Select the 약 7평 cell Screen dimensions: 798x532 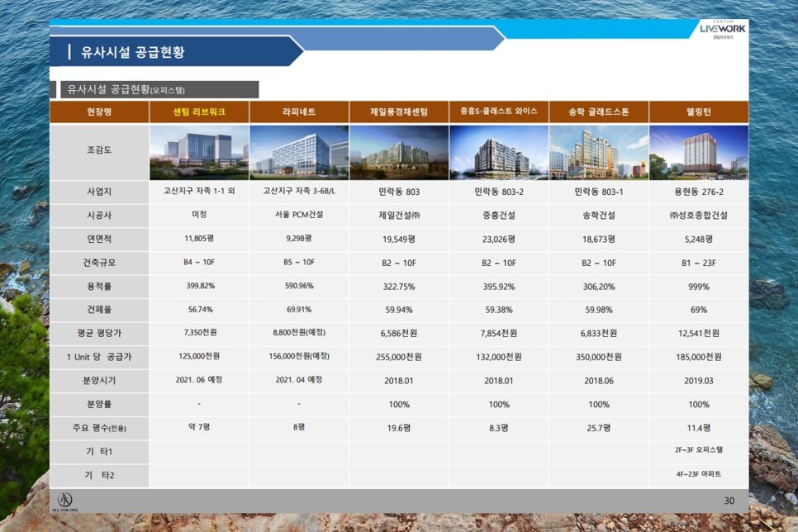199,426
